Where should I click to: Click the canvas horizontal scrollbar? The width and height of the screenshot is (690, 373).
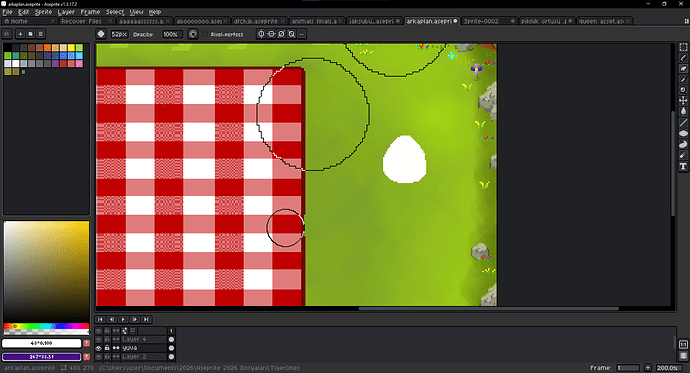coord(488,309)
